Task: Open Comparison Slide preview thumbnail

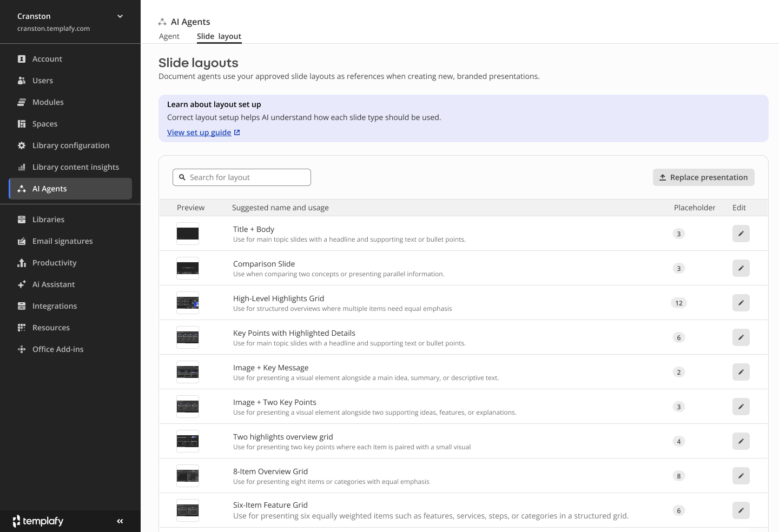Action: 188,268
